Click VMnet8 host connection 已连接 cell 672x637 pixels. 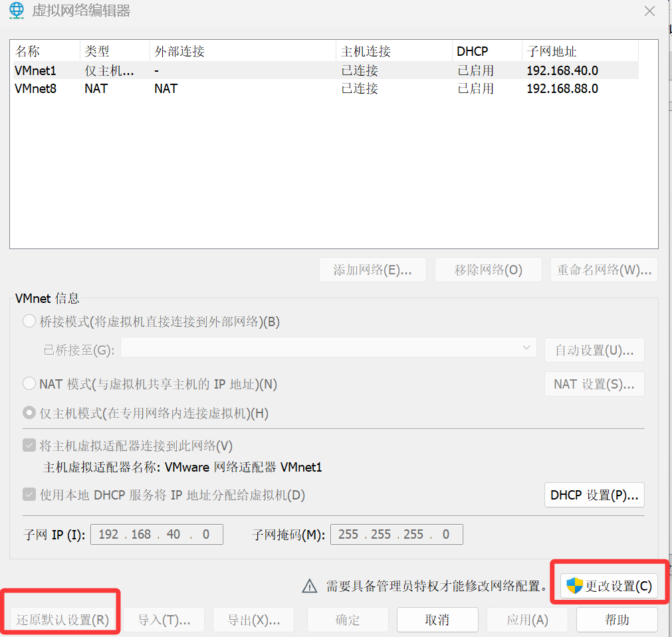(360, 88)
